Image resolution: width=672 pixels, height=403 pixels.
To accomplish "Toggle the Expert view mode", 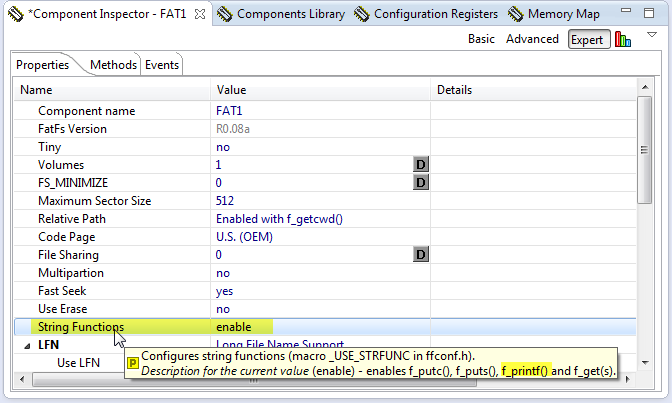I will tap(588, 39).
